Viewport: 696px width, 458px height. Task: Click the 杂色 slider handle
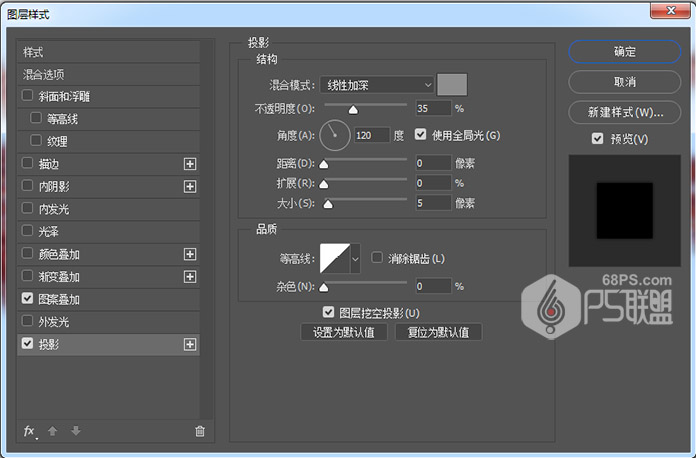tap(324, 288)
